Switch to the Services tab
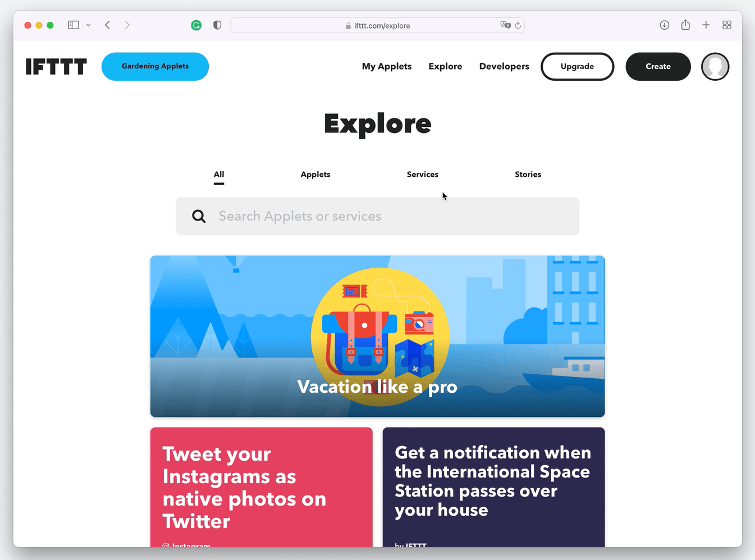Screen dimensions: 755x560 click(423, 175)
